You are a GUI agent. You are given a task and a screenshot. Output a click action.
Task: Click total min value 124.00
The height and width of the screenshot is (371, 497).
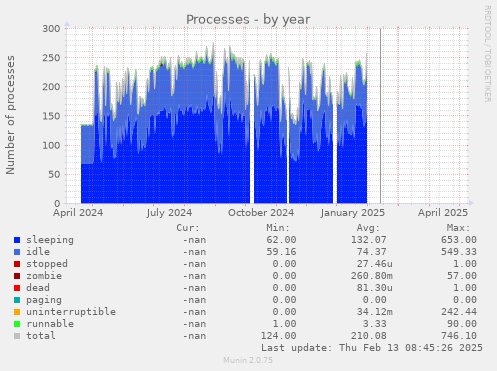coord(278,336)
